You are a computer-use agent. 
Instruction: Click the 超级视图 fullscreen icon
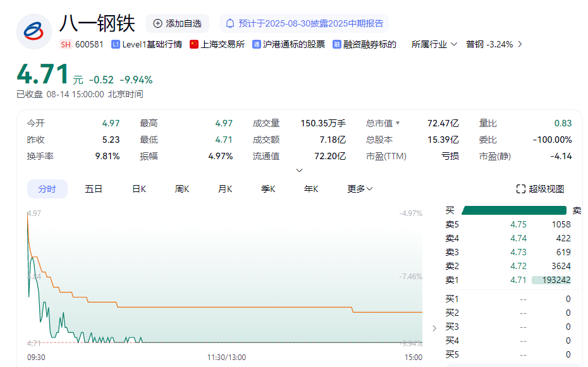[521, 189]
